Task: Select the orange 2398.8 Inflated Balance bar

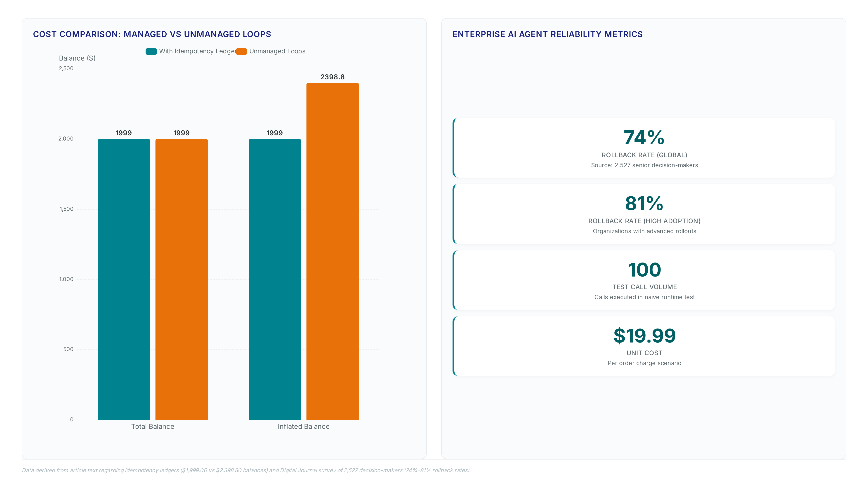Action: point(333,251)
